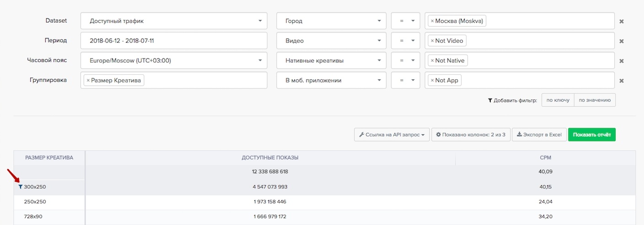The height and width of the screenshot is (225, 644).
Task: Remove the Москва (Moskva) tag
Action: tap(432, 21)
